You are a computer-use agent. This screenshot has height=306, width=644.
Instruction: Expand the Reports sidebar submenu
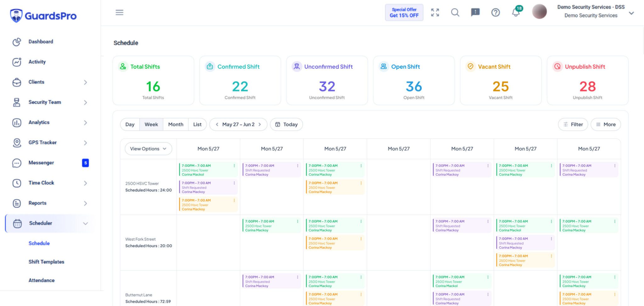click(85, 203)
